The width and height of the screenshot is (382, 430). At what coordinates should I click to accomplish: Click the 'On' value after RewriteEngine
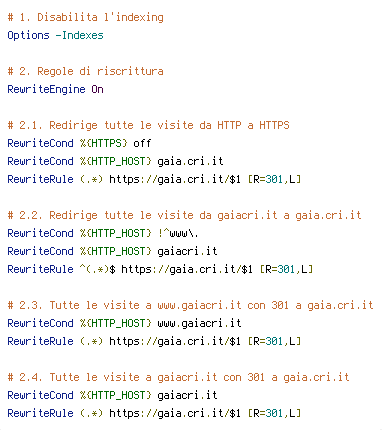point(97,89)
